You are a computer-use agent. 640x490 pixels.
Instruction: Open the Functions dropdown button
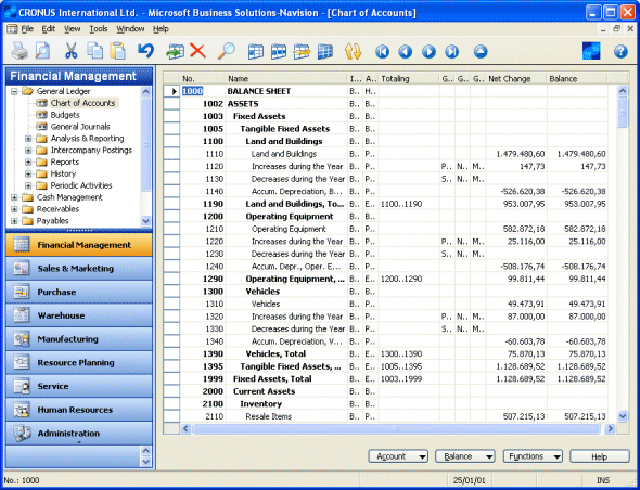click(531, 456)
